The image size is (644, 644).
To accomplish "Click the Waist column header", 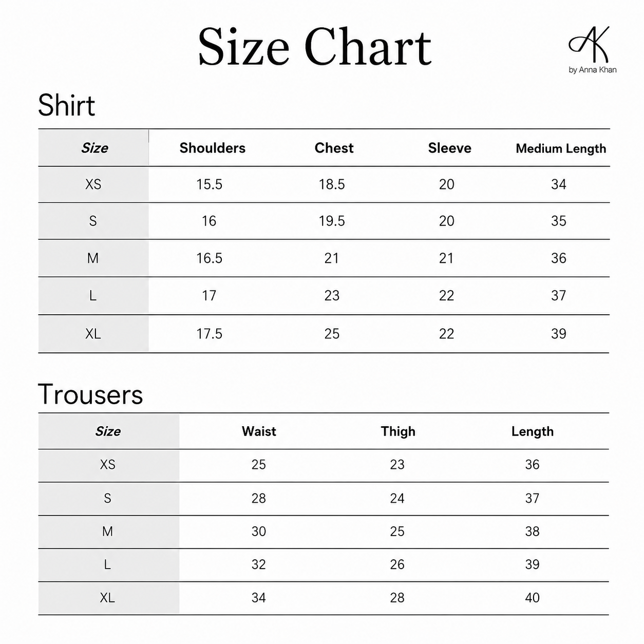I will coord(259,431).
